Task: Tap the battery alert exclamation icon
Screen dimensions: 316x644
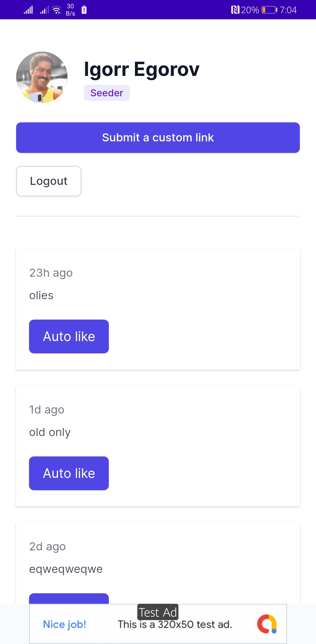Action: click(84, 10)
